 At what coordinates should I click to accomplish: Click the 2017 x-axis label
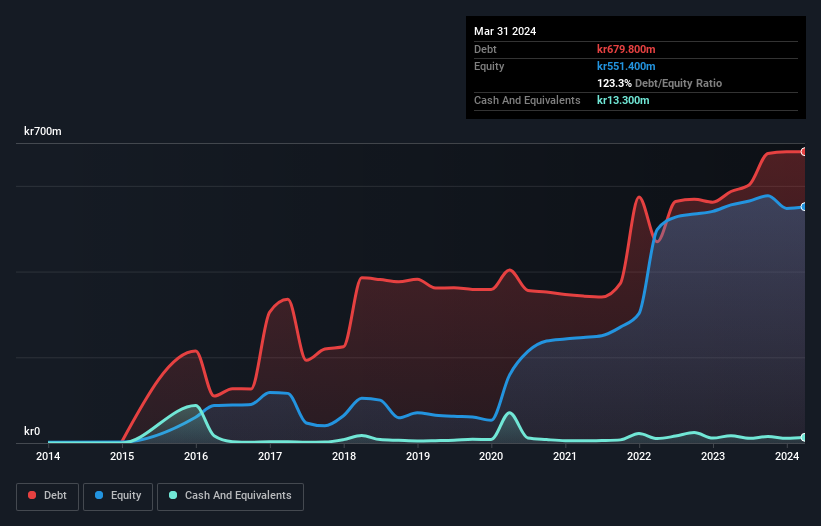(x=270, y=456)
